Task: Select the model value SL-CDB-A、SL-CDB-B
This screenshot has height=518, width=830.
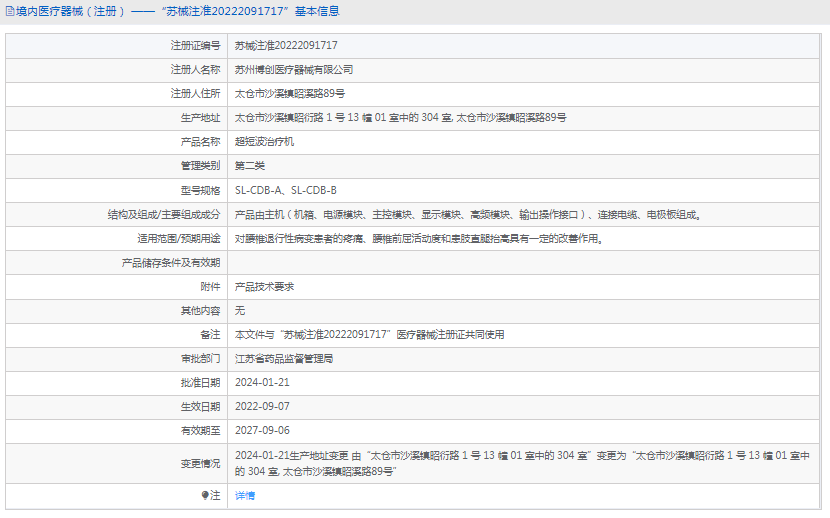Action: click(286, 190)
